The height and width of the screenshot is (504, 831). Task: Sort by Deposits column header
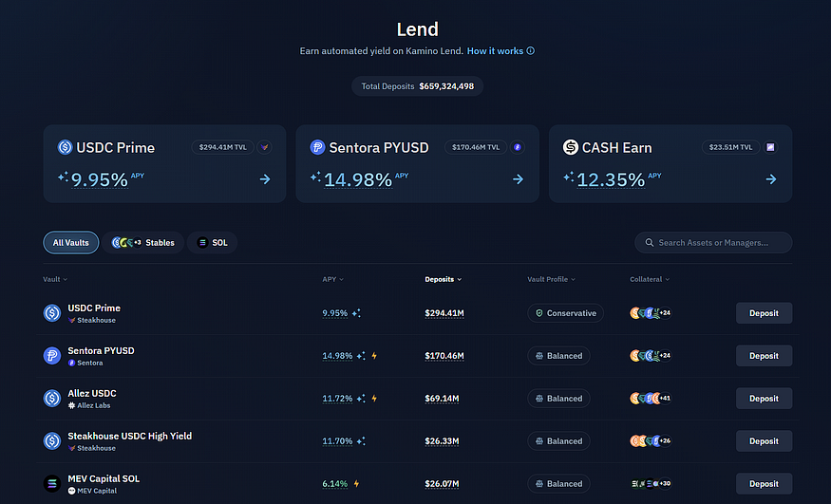click(444, 279)
